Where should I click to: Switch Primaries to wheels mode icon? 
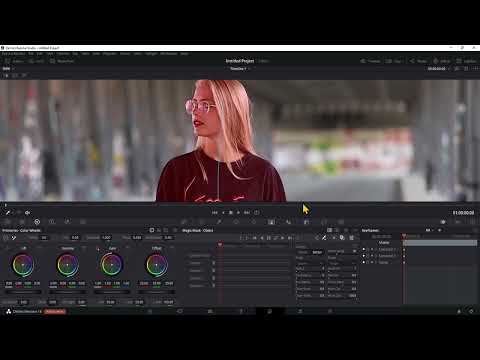(152, 230)
